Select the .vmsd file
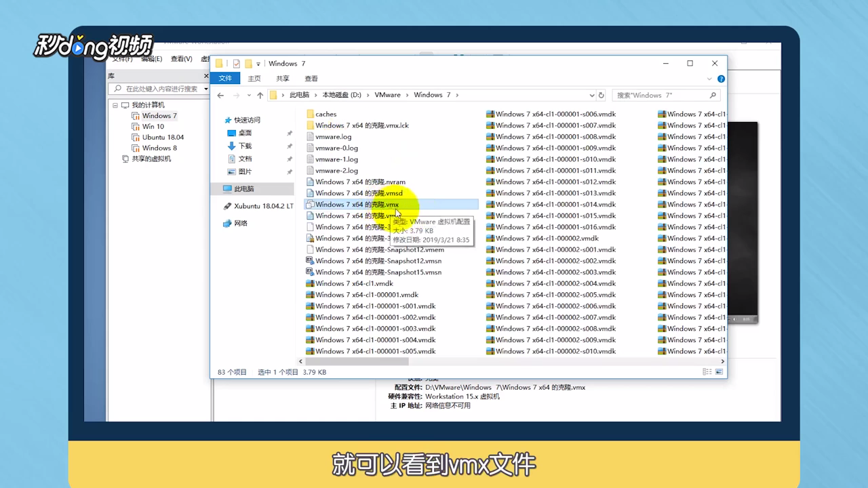Image resolution: width=868 pixels, height=488 pixels. pyautogui.click(x=359, y=193)
